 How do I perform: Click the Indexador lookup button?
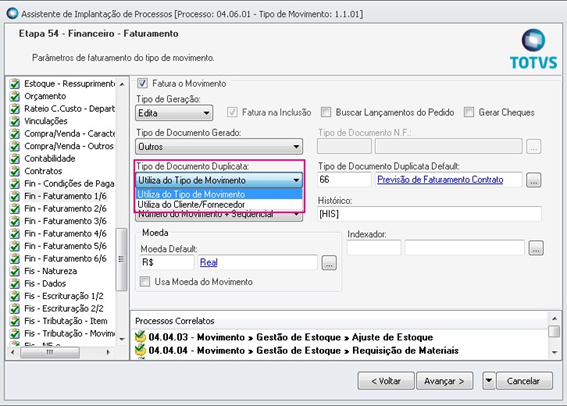click(x=536, y=248)
